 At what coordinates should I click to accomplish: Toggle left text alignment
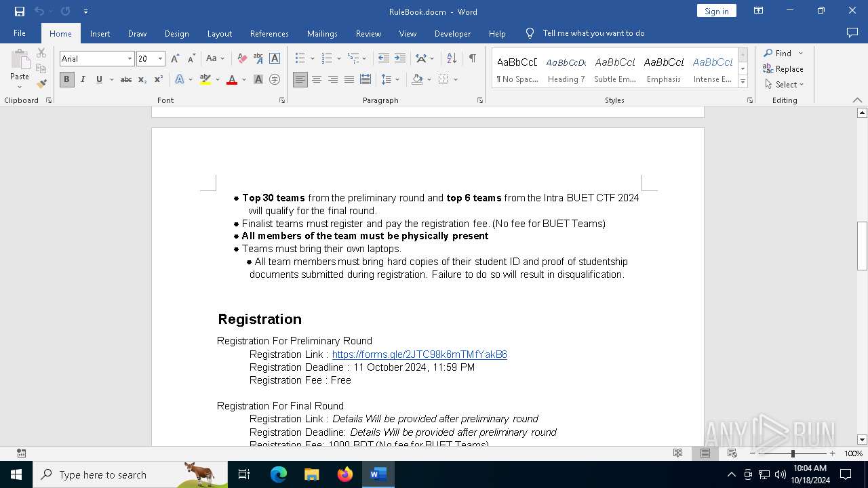click(x=300, y=80)
